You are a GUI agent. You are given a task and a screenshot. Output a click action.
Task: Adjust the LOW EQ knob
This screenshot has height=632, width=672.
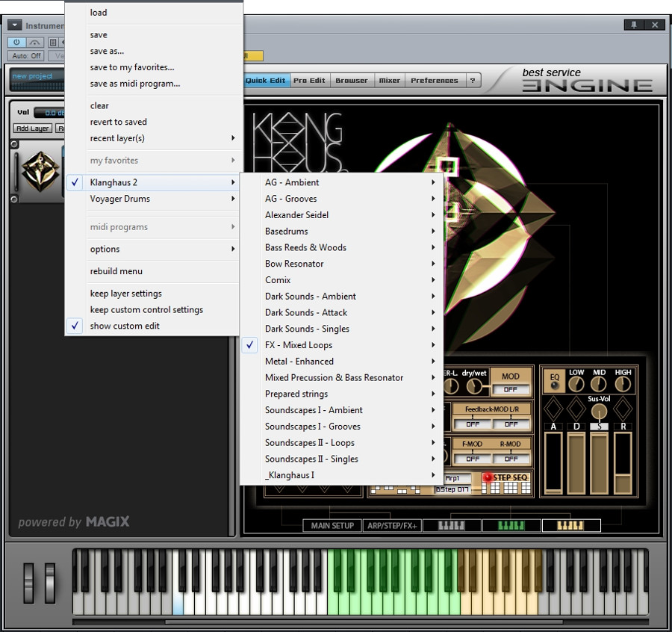point(576,384)
